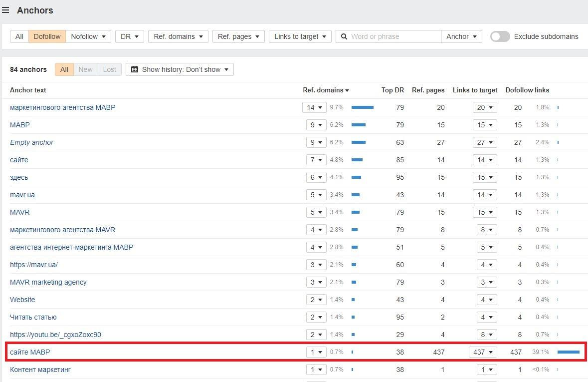Open the mavr.ua anchor link
This screenshot has height=382, width=588.
pyautogui.click(x=22, y=195)
